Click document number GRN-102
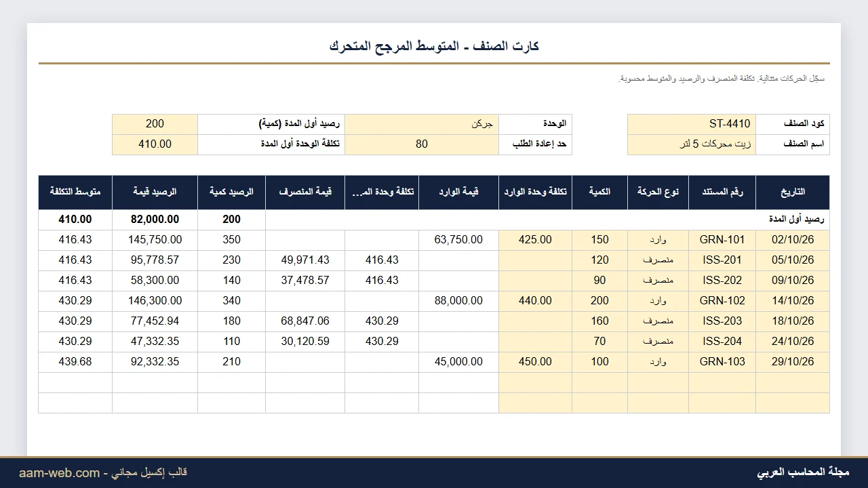This screenshot has width=868, height=488. point(722,301)
